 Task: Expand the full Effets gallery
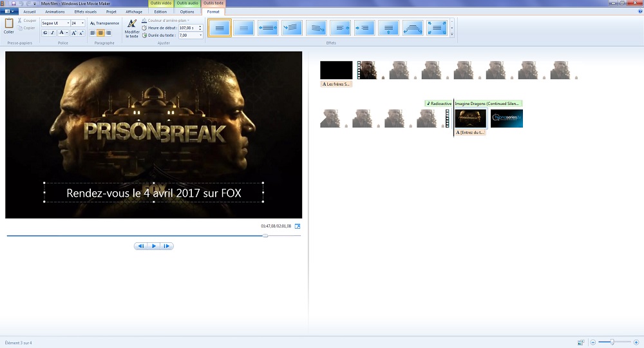tap(452, 35)
